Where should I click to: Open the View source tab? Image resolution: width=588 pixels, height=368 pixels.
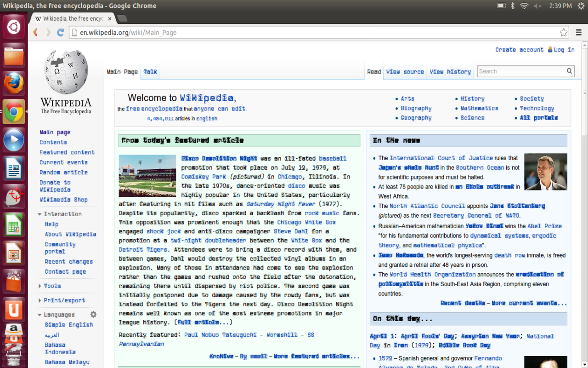405,72
